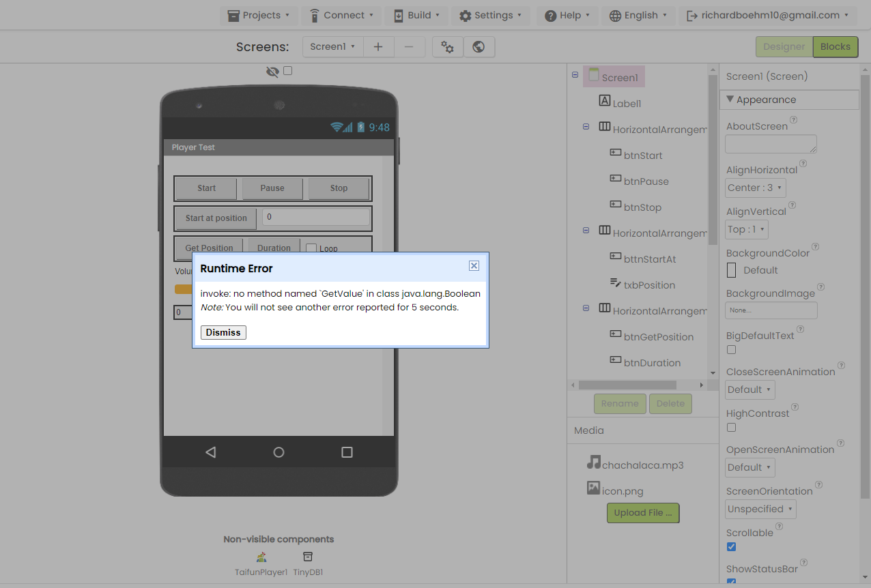Click the image icon beside icon.png

coord(594,490)
